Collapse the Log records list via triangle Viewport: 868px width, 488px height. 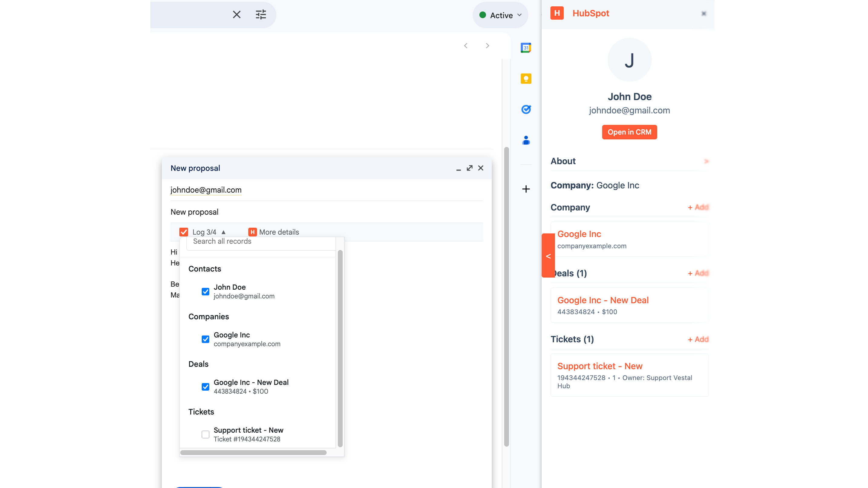pos(224,232)
